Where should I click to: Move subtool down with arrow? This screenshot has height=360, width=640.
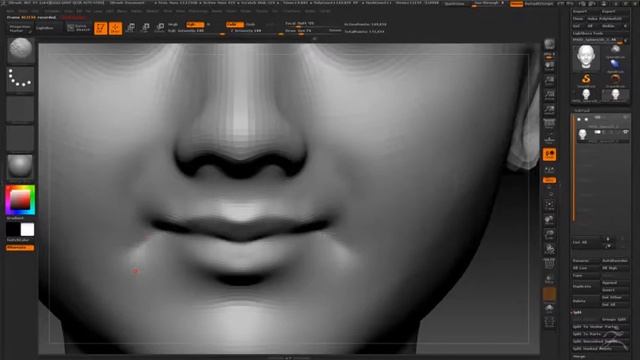tap(608, 246)
